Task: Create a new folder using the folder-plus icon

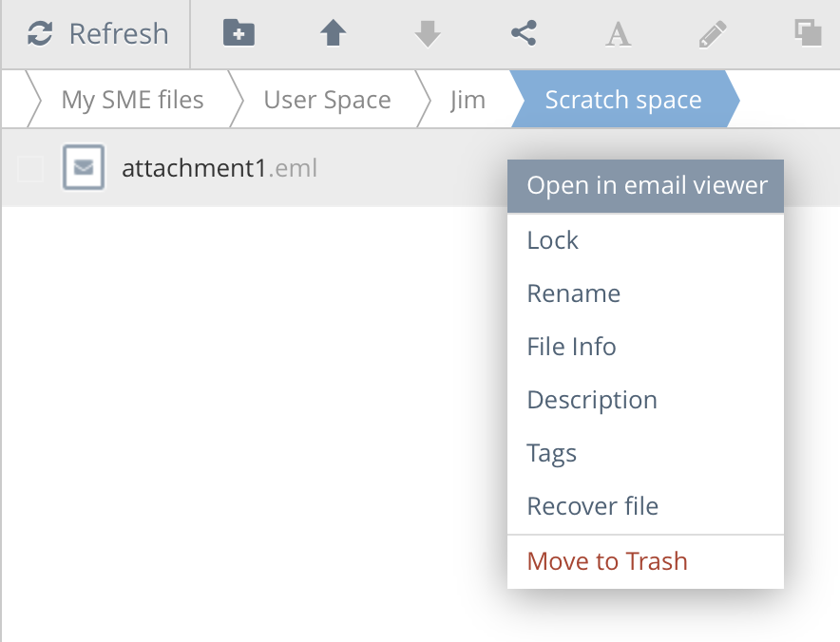Action: (239, 32)
